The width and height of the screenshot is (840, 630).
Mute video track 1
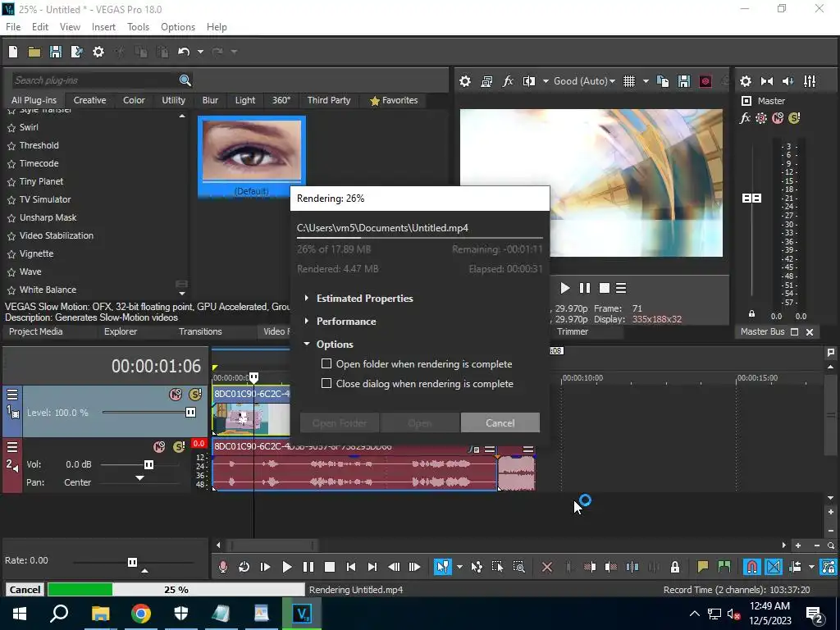pos(176,395)
